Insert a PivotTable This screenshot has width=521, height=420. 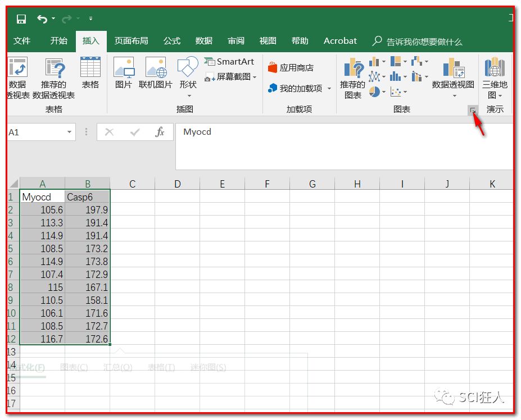(x=17, y=79)
